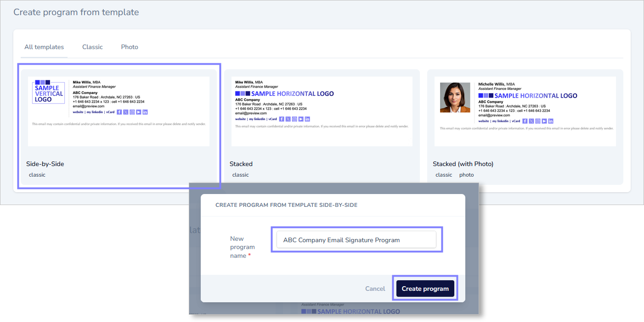Select the LinkedIn icon in the Side-by-Side template
644x322 pixels.
[145, 112]
